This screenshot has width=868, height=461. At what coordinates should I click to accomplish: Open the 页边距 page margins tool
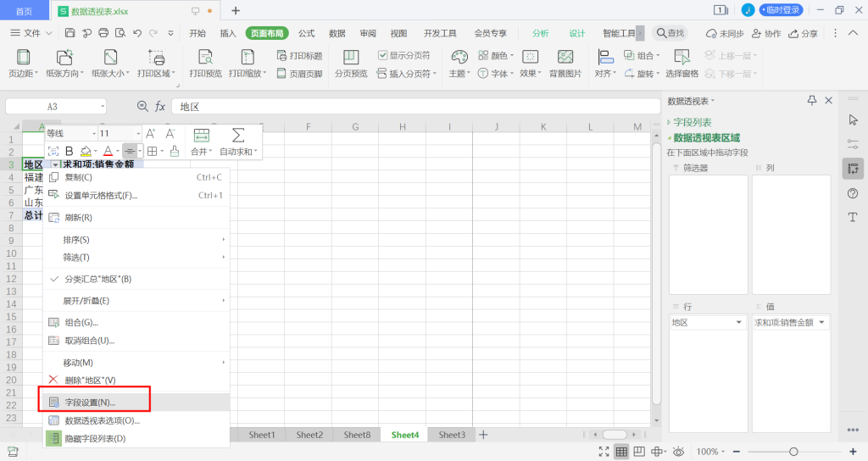[23, 63]
